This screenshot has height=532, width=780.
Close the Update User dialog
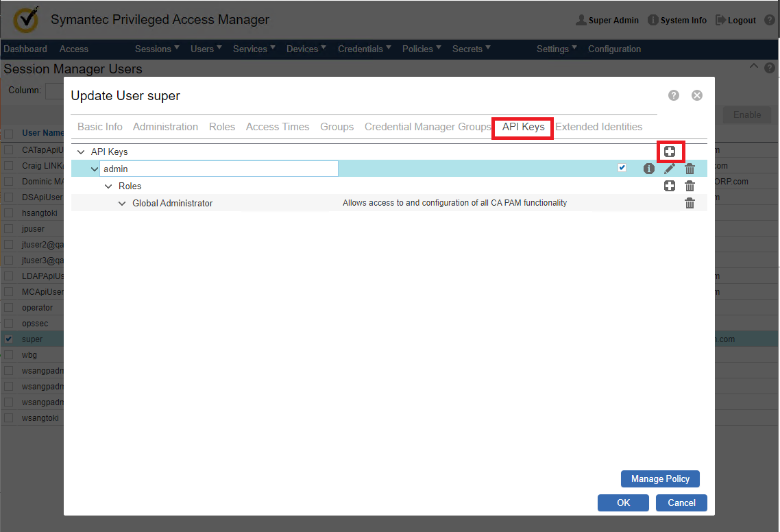pyautogui.click(x=697, y=95)
